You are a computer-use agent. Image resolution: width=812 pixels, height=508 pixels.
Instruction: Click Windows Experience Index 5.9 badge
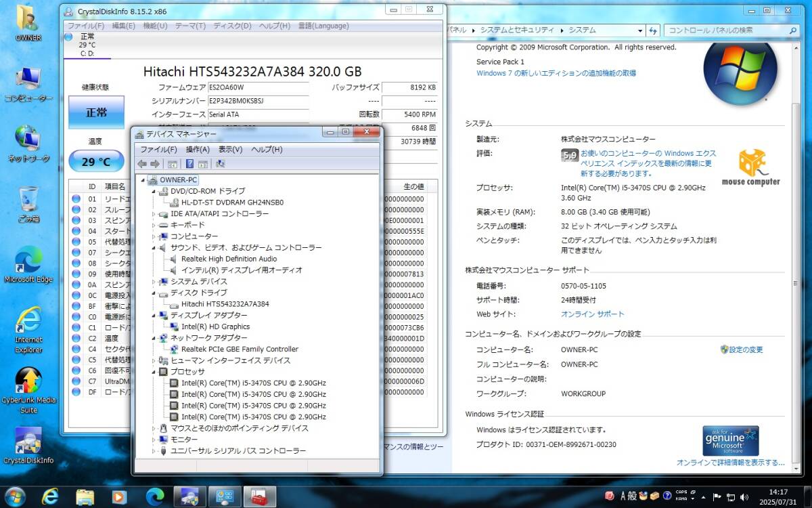pyautogui.click(x=570, y=155)
